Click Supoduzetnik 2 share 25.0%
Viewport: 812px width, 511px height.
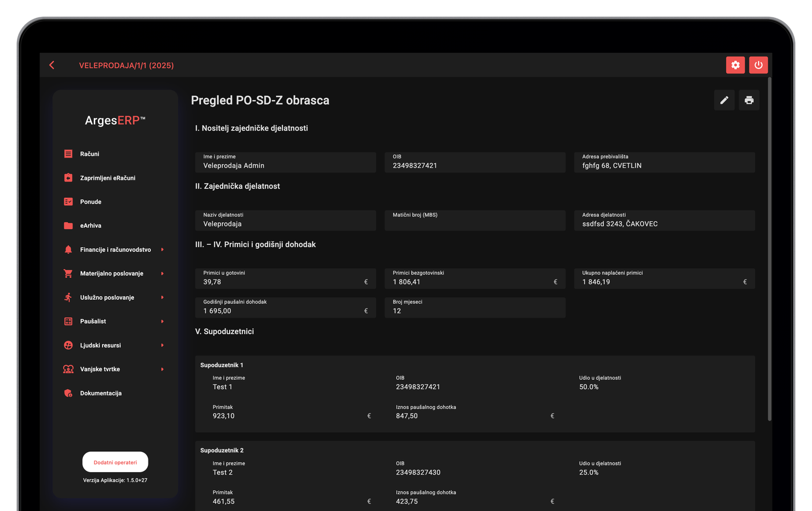(x=589, y=473)
